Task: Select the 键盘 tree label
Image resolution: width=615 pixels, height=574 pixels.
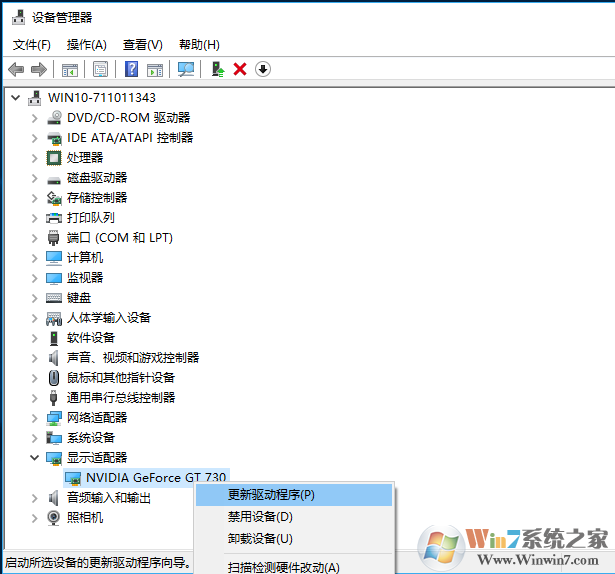Action: 79,298
